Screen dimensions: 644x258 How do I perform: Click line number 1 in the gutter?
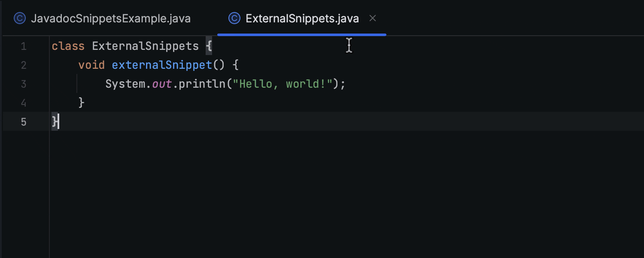(x=24, y=46)
